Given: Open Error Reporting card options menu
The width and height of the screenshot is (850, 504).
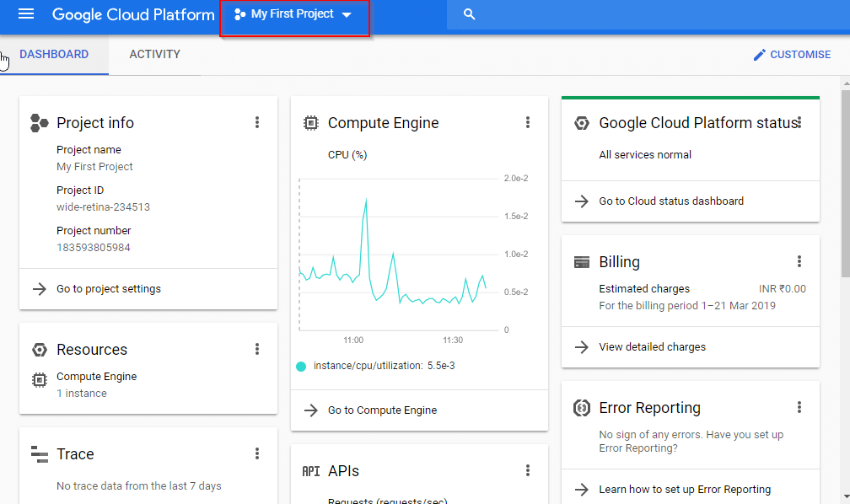Looking at the screenshot, I should pyautogui.click(x=799, y=407).
